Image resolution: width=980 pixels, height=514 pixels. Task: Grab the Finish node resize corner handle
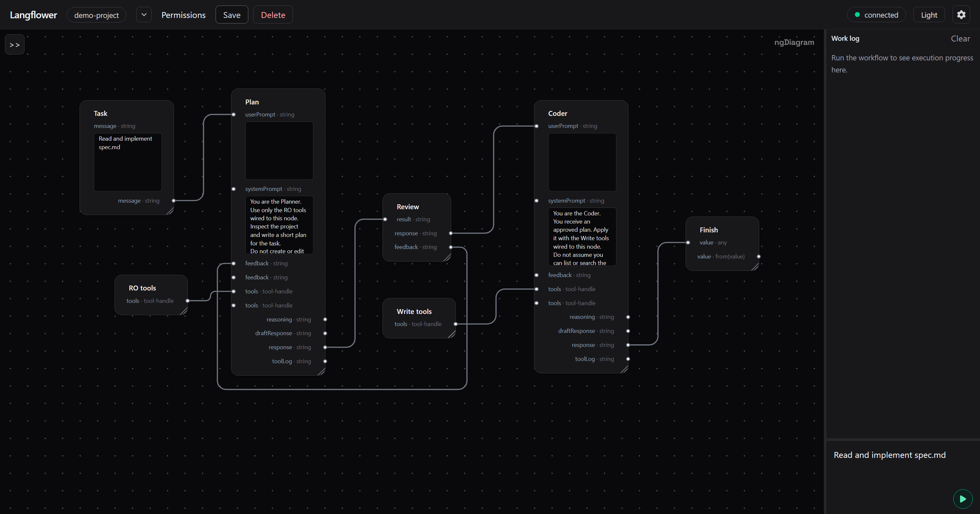755,267
